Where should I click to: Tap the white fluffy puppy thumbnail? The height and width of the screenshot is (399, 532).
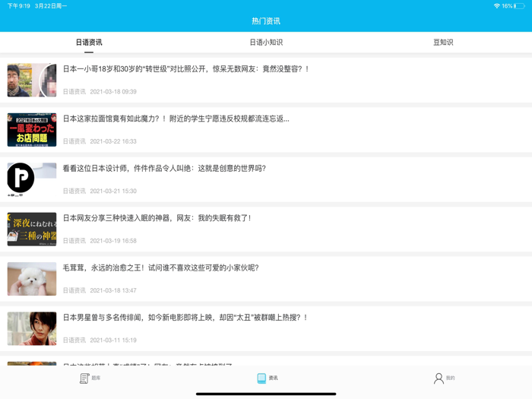[32, 279]
